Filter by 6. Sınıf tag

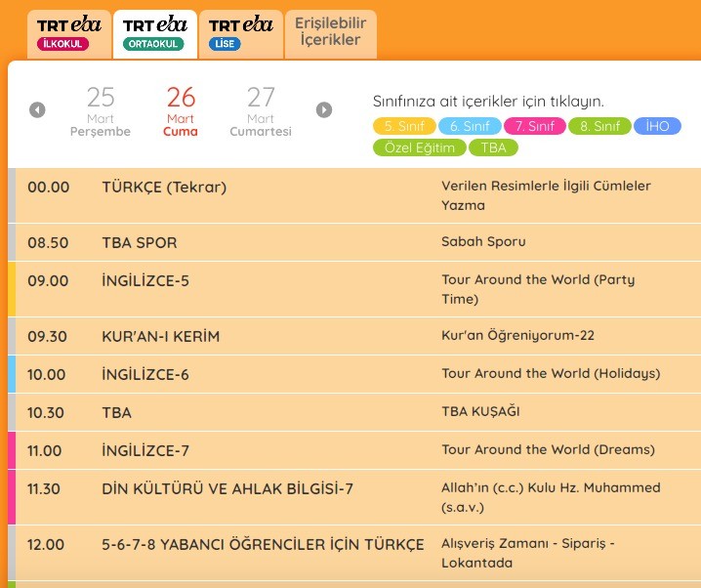(x=469, y=126)
